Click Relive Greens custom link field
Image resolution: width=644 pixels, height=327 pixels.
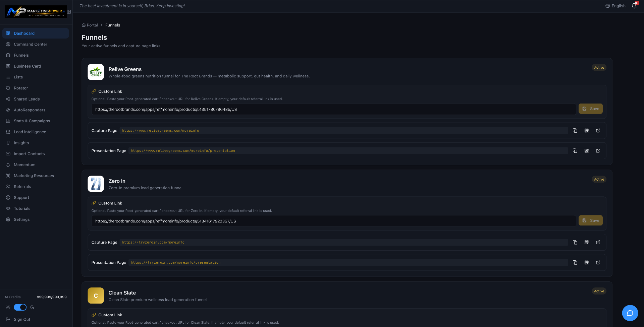click(x=334, y=109)
